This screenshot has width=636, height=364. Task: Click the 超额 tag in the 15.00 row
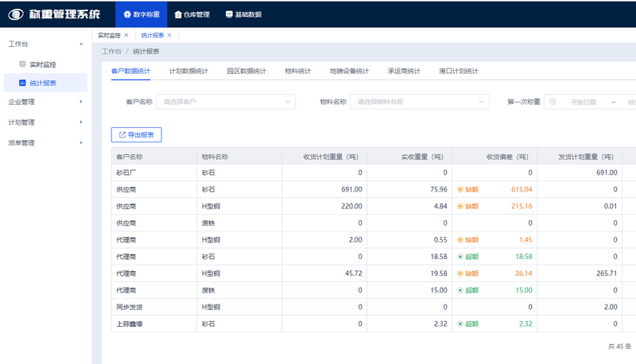click(x=468, y=290)
